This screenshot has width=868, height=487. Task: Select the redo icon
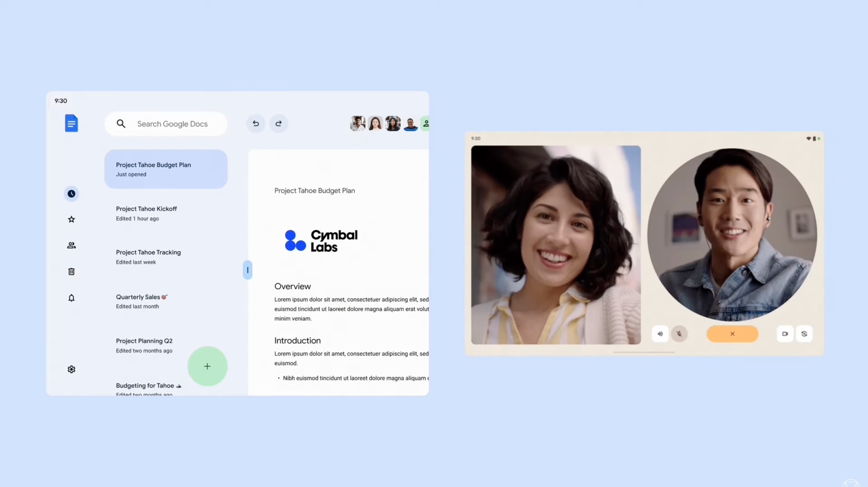coord(278,123)
